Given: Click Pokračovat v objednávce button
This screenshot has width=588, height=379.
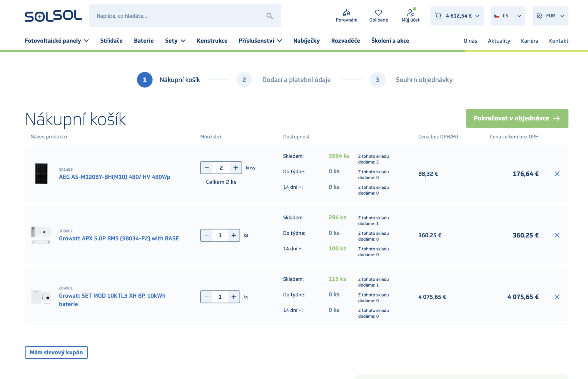Looking at the screenshot, I should click(517, 118).
